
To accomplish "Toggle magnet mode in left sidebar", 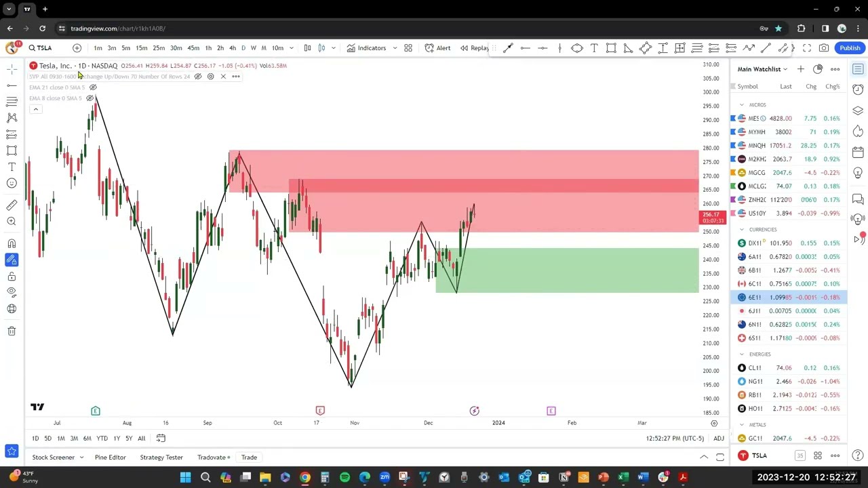I will pyautogui.click(x=12, y=244).
